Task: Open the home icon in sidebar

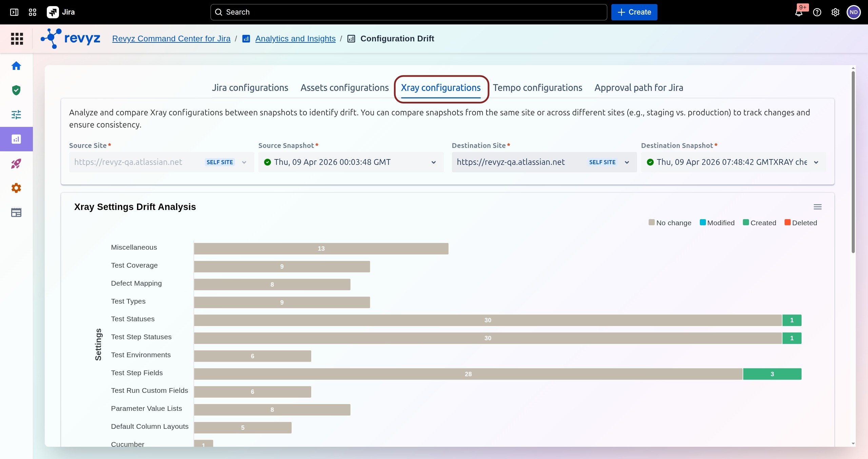Action: (16, 66)
